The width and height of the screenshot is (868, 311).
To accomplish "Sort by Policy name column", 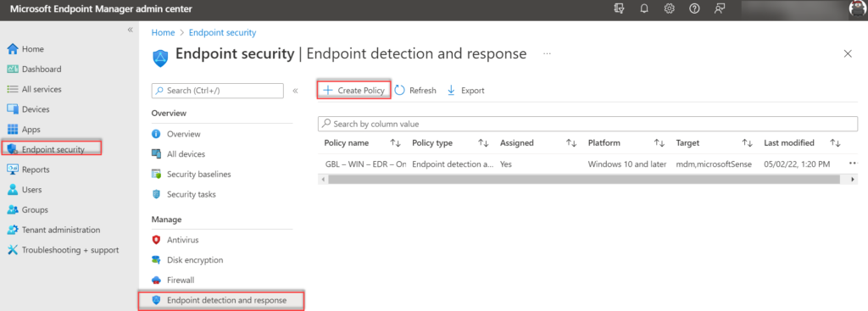I will (x=395, y=143).
